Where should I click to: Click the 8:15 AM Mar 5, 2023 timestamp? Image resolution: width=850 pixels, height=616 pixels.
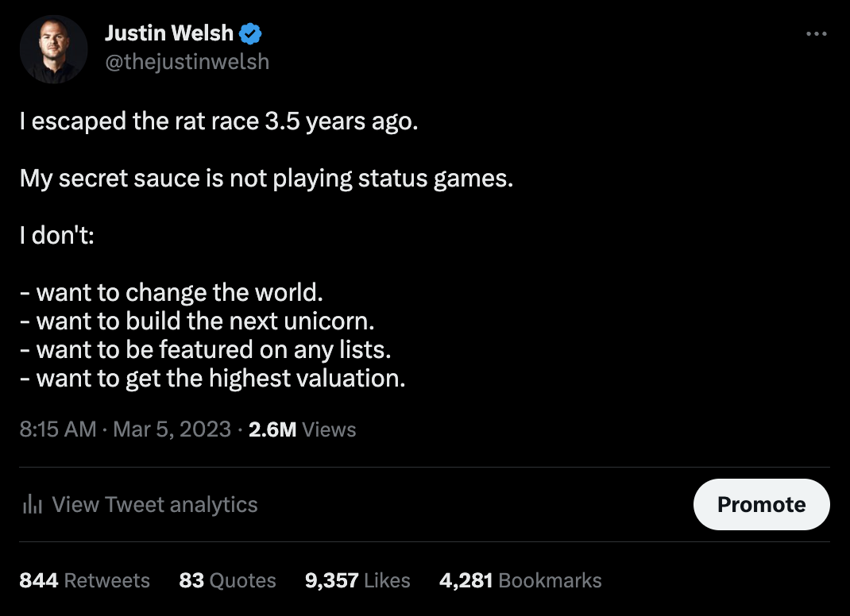(126, 429)
